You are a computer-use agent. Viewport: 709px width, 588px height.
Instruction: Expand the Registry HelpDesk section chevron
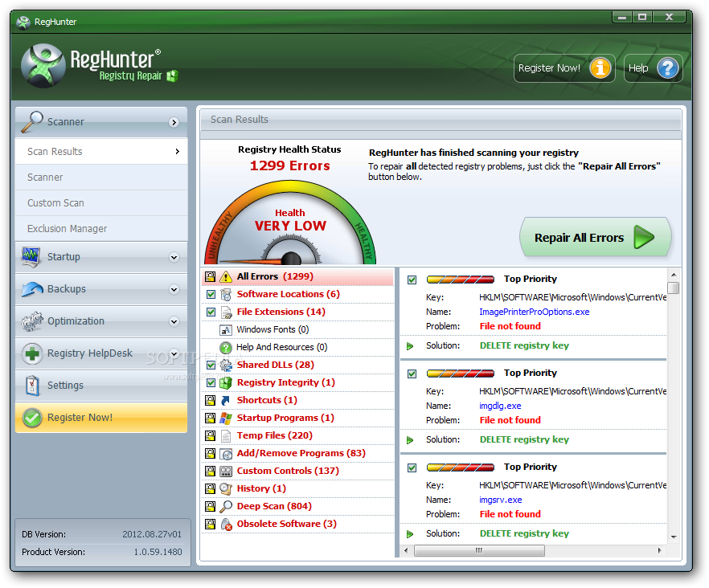tap(174, 354)
